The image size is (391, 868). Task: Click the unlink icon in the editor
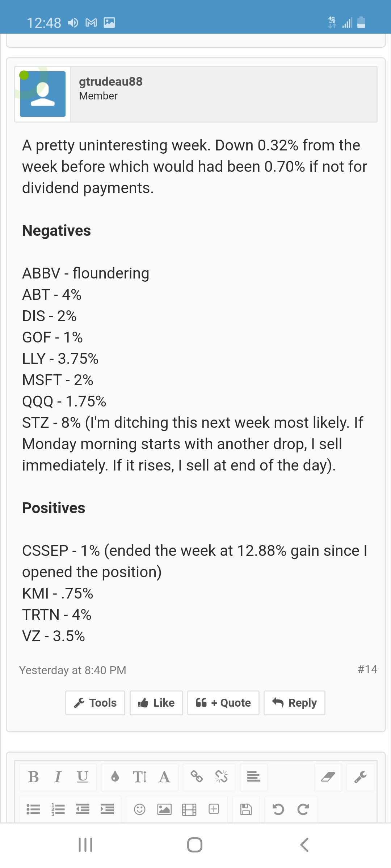tap(221, 776)
